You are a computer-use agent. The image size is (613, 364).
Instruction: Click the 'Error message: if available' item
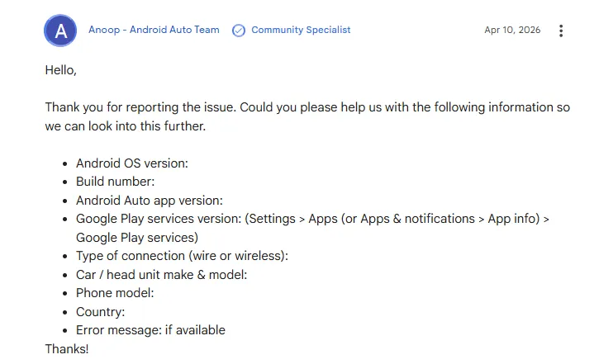[x=150, y=330]
